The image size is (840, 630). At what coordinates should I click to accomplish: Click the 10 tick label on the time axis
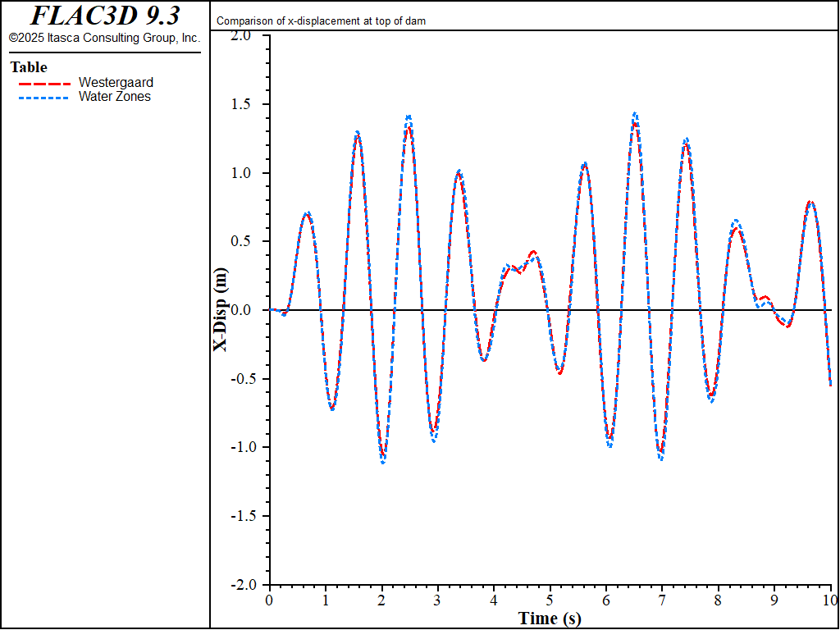coord(830,600)
